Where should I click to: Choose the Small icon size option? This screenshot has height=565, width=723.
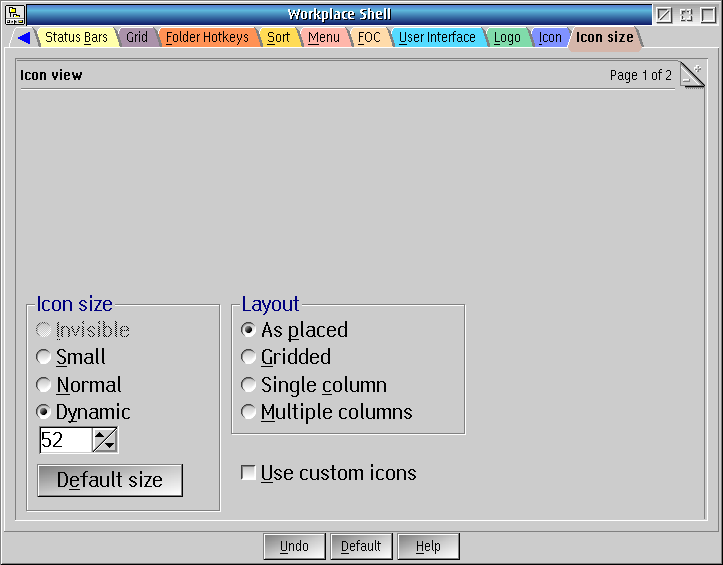[71, 357]
